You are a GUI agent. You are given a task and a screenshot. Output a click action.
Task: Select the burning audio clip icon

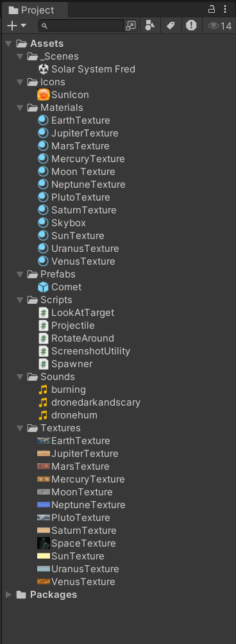point(43,390)
